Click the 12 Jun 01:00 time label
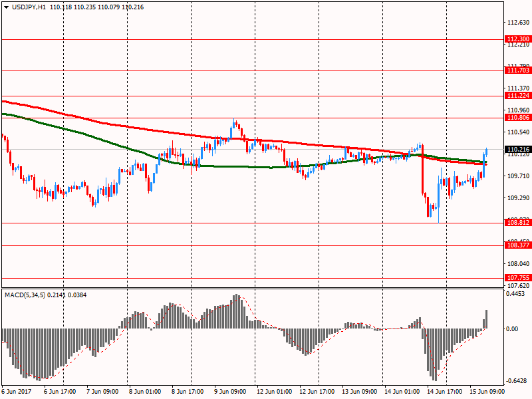532x399 pixels. [274, 392]
